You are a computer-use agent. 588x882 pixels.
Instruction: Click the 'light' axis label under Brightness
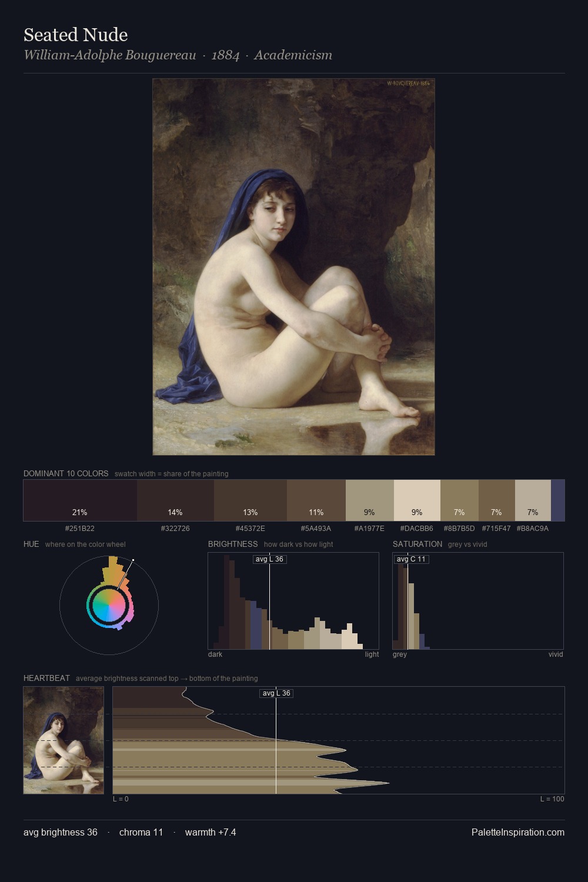point(372,654)
